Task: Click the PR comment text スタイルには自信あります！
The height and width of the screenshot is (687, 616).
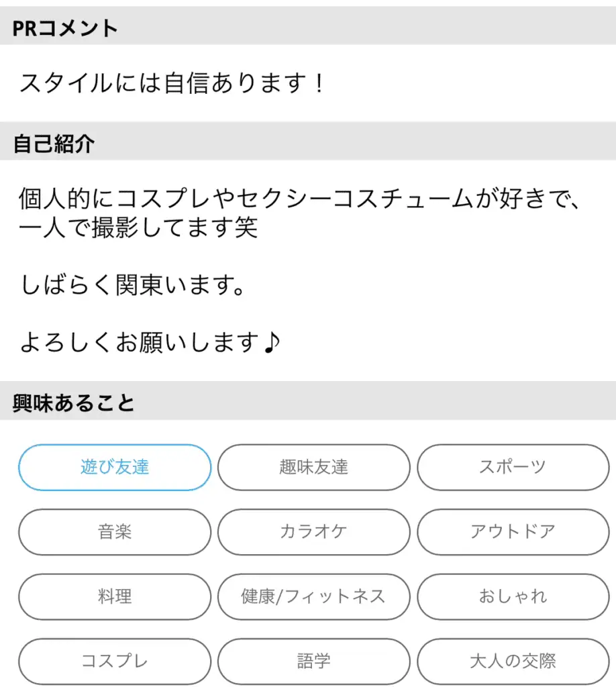Action: pyautogui.click(x=172, y=83)
